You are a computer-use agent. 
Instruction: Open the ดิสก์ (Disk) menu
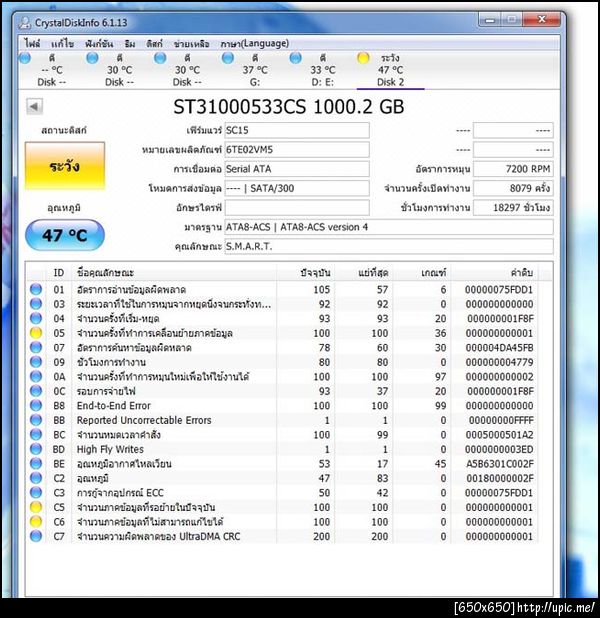pos(154,43)
